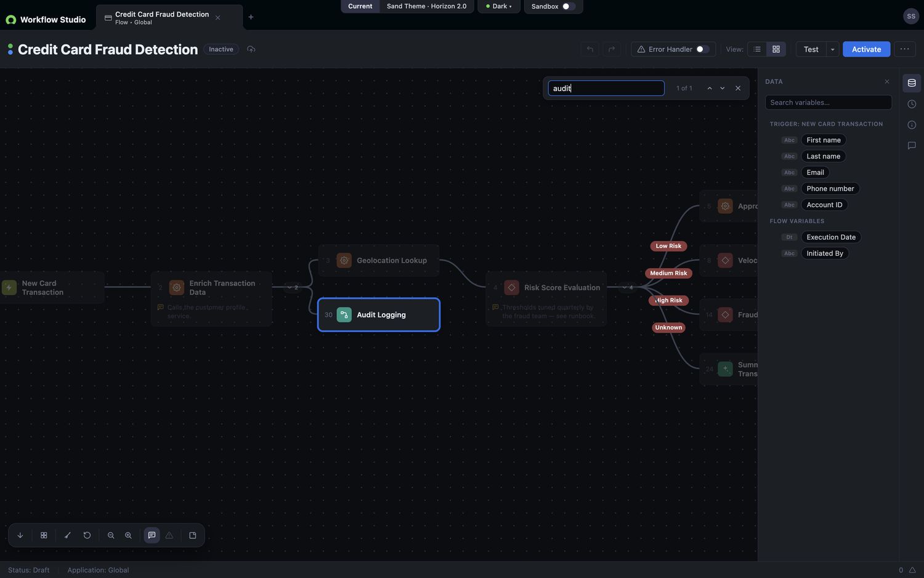
Task: Click the Geolocation Lookup node gear icon
Action: coord(344,261)
